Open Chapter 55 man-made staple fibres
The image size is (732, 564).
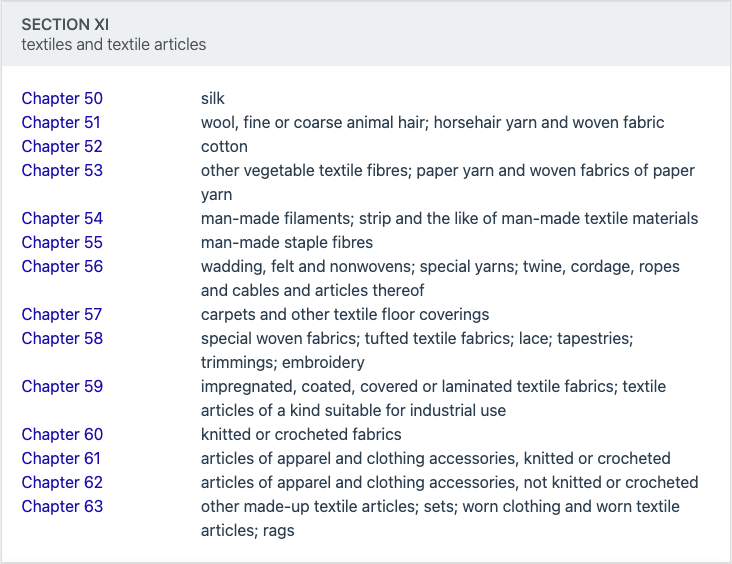click(62, 242)
